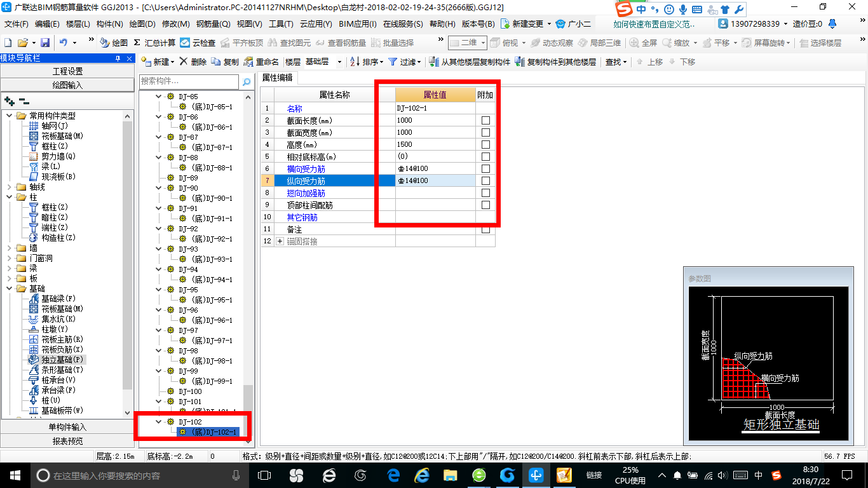The width and height of the screenshot is (868, 488).
Task: Click the search magnifier icon
Action: pos(247,82)
